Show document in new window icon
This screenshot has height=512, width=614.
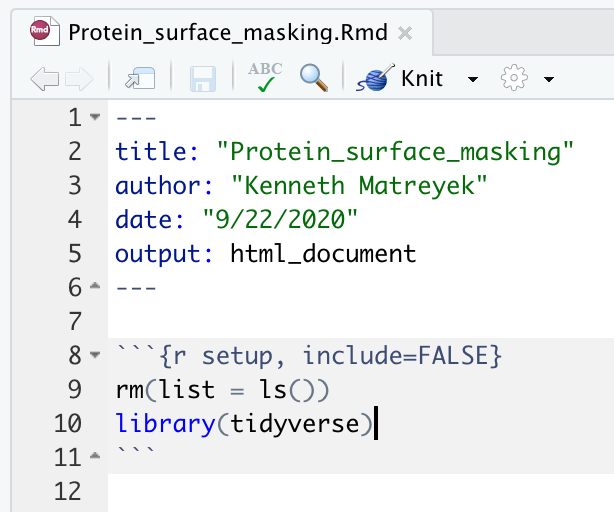pyautogui.click(x=140, y=78)
